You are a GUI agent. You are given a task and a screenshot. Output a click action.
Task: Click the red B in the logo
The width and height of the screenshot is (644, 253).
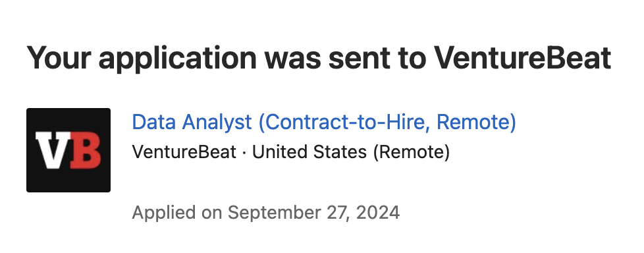click(x=86, y=150)
